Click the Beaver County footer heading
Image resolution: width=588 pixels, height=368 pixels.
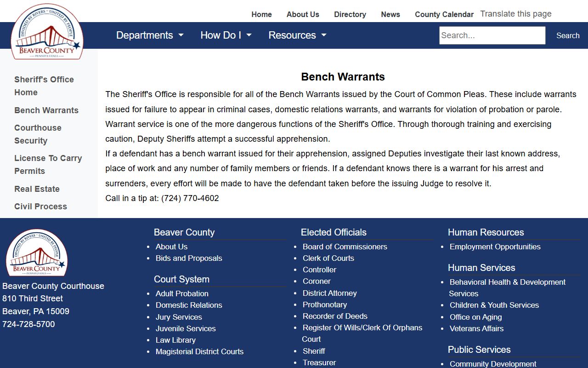[x=184, y=232]
